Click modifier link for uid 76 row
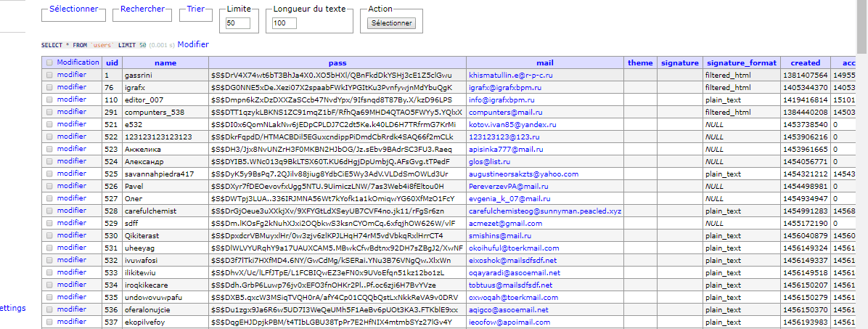Viewport: 868px width, 329px height. pos(71,87)
